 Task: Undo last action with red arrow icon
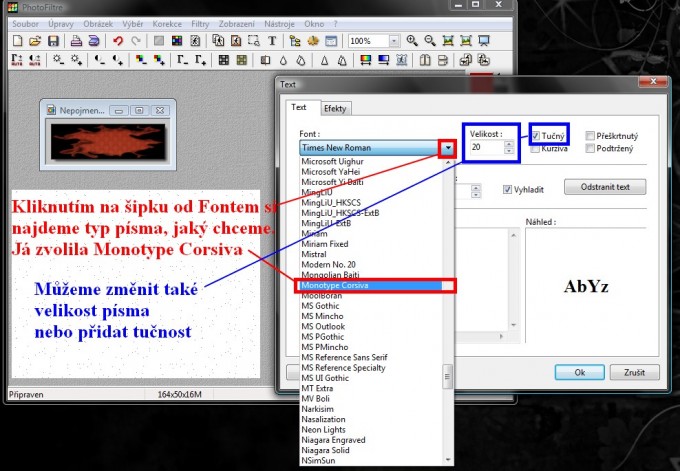coord(118,41)
